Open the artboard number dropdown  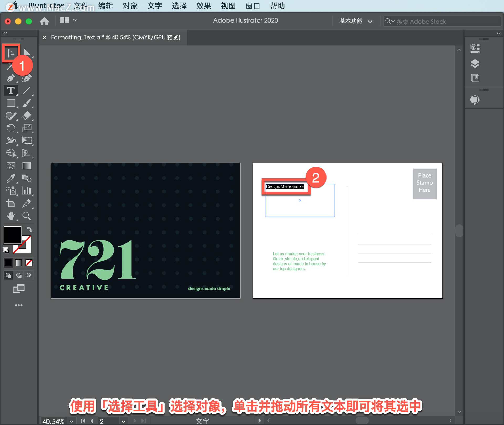pyautogui.click(x=123, y=421)
